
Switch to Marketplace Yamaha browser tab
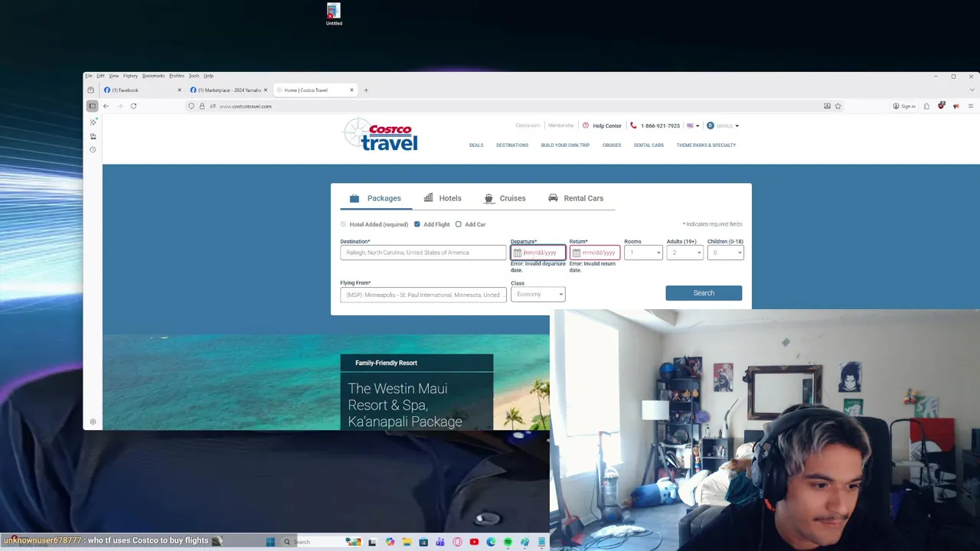click(229, 90)
